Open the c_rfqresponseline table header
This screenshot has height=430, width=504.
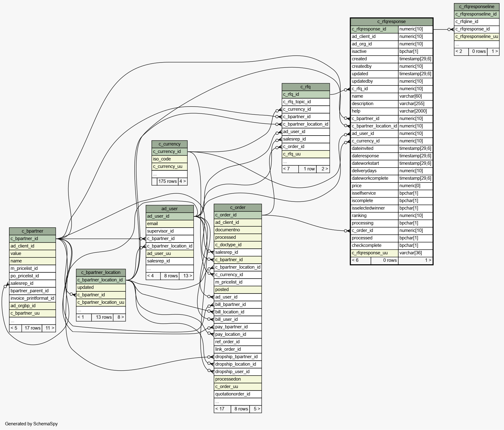[477, 7]
